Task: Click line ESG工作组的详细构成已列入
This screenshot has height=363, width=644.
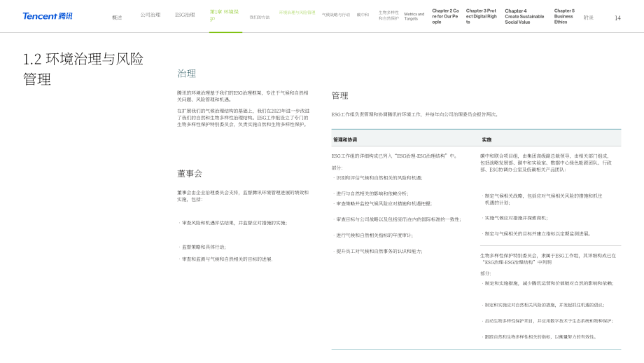Action: point(394,156)
